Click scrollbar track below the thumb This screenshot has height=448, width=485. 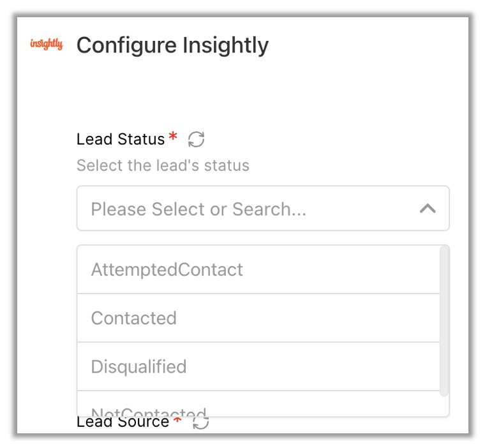(444, 406)
